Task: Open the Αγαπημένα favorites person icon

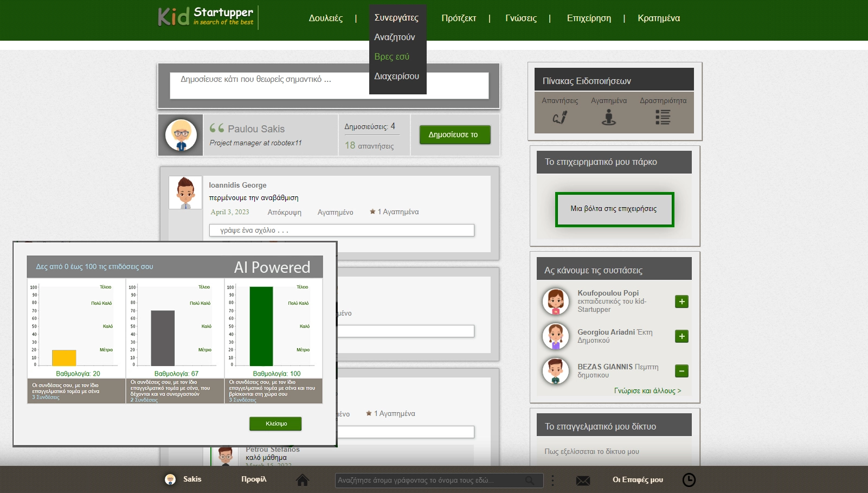Action: click(609, 117)
